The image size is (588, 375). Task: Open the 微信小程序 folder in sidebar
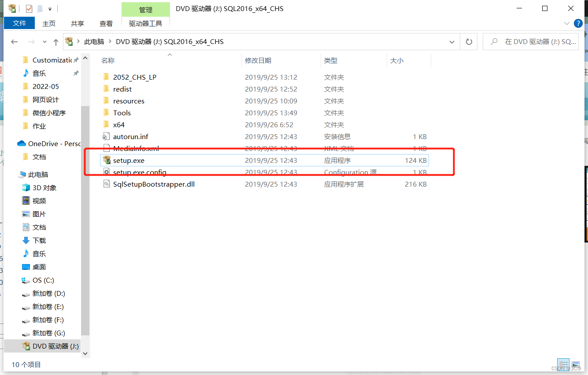[49, 113]
